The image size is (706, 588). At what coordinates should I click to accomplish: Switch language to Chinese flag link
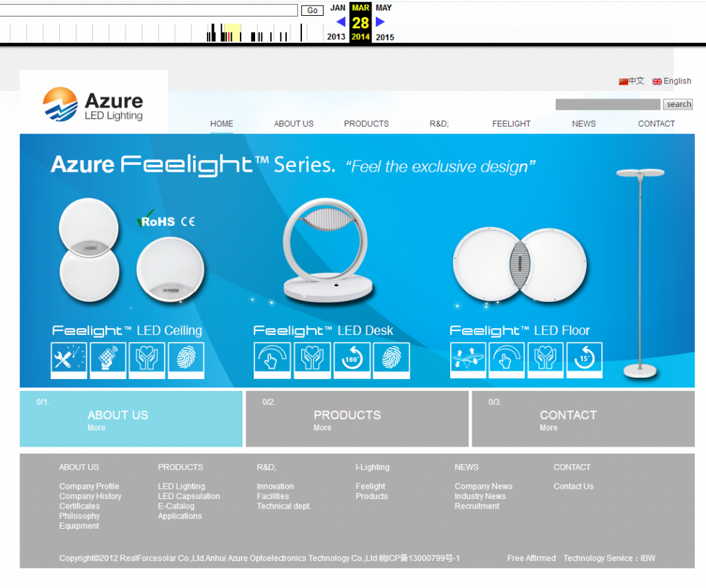coord(632,81)
